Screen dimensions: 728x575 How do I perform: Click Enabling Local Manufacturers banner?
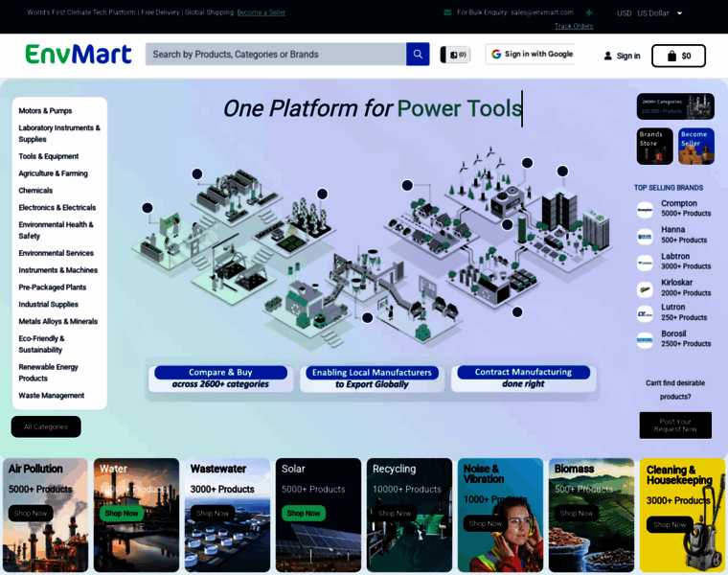[372, 379]
